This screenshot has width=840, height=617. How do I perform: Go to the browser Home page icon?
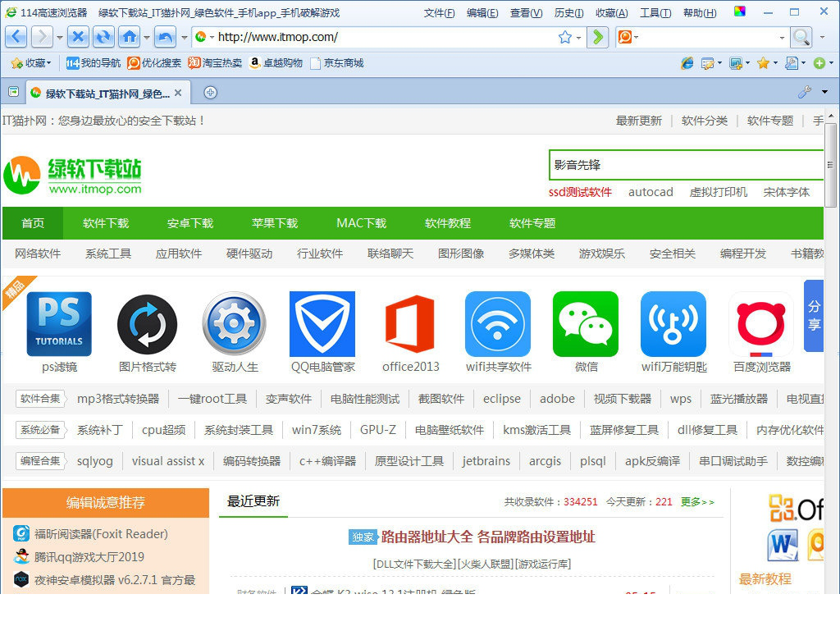pyautogui.click(x=129, y=37)
